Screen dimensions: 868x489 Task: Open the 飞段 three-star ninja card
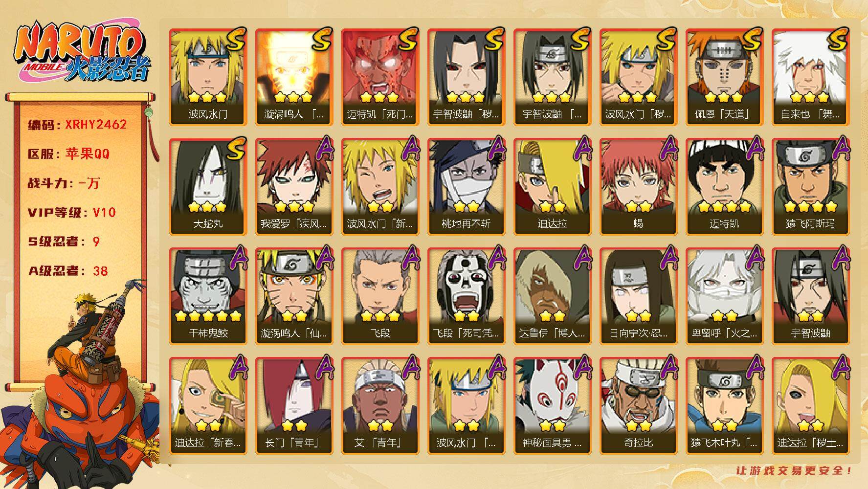coord(380,296)
